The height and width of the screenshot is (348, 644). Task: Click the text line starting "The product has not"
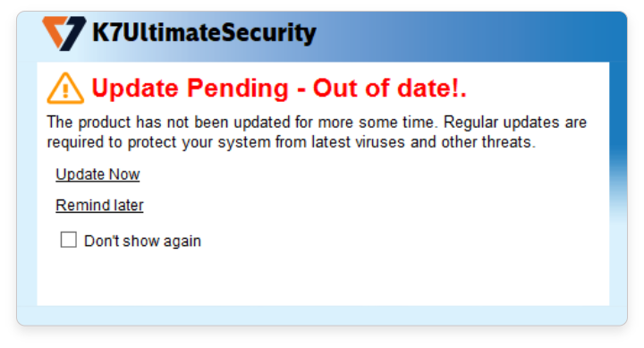click(317, 123)
